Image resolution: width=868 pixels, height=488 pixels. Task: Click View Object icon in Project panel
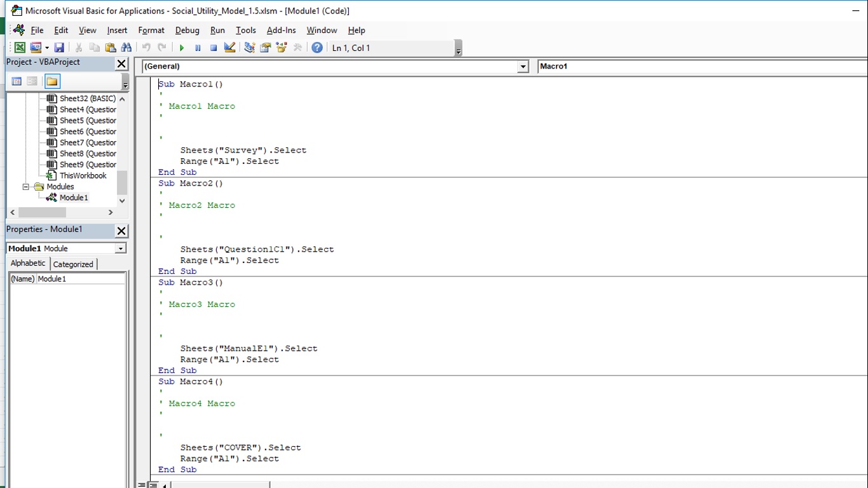click(x=32, y=81)
